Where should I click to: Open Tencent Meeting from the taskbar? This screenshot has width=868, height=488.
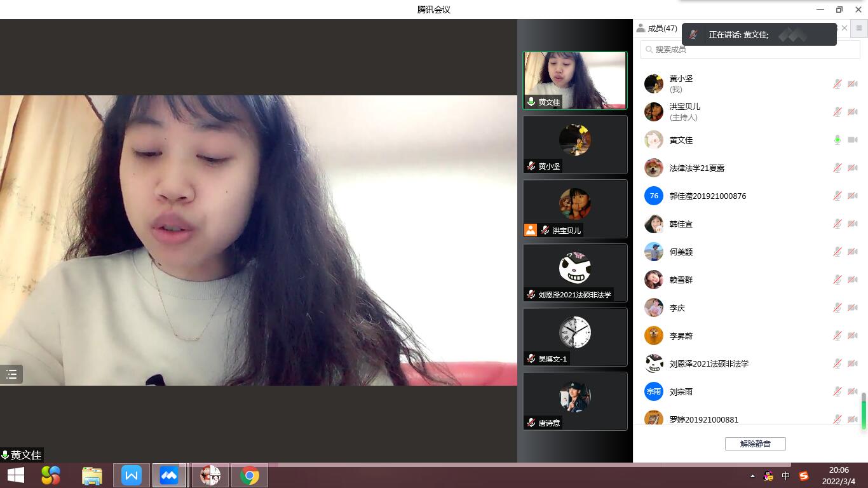coord(169,475)
